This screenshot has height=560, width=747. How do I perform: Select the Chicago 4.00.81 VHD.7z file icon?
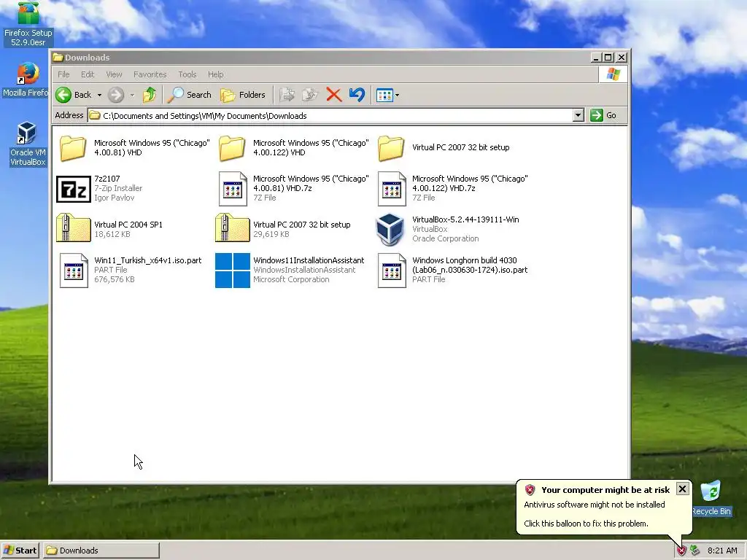233,189
